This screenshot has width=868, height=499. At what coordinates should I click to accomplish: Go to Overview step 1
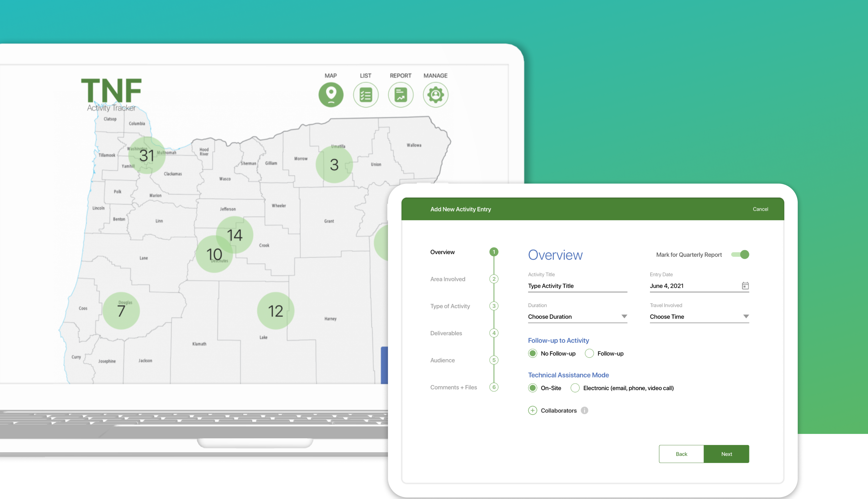[494, 252]
